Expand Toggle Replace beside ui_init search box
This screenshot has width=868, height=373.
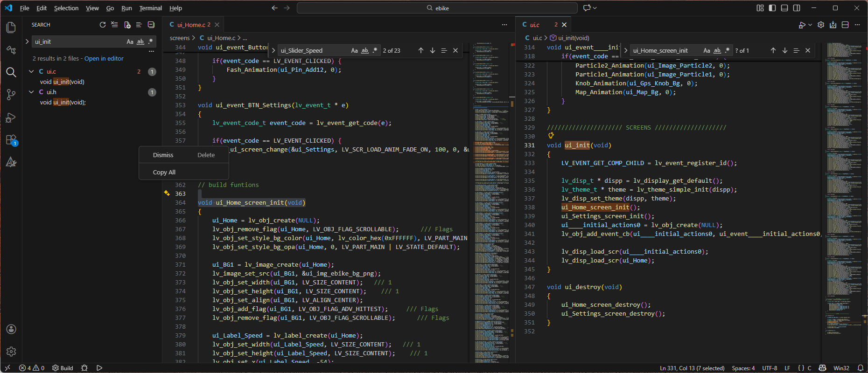pos(27,41)
